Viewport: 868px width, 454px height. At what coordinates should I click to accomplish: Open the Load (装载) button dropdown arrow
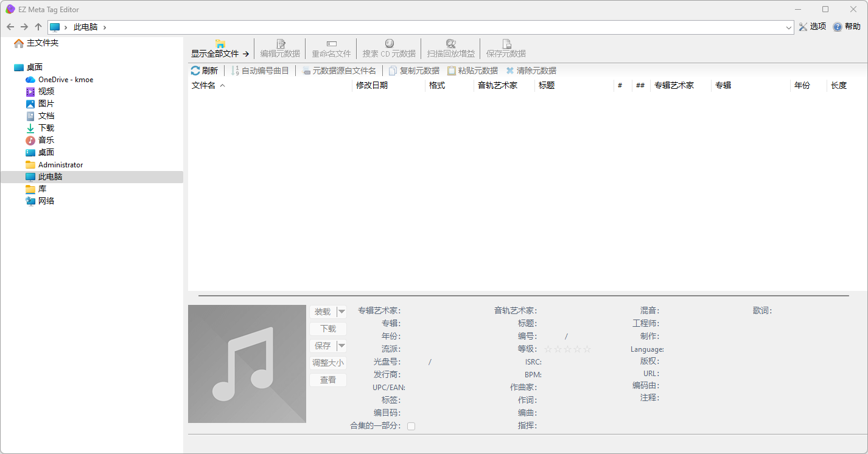(341, 312)
